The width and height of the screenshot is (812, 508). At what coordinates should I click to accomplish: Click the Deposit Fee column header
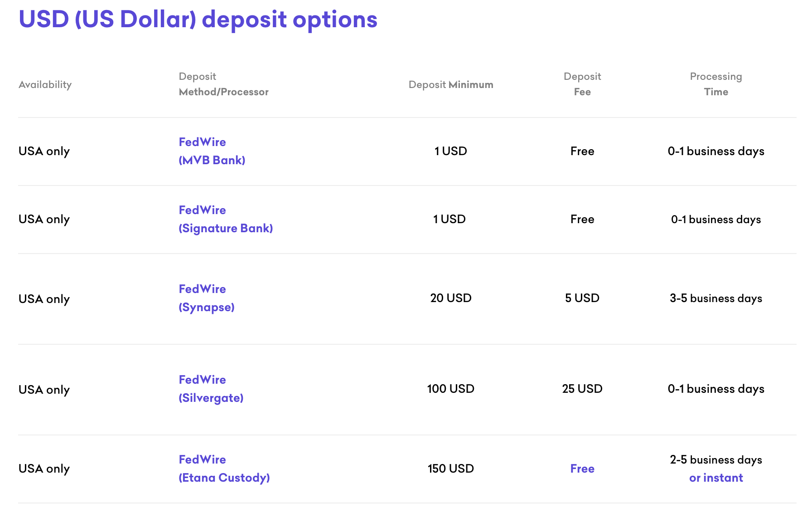pyautogui.click(x=582, y=84)
